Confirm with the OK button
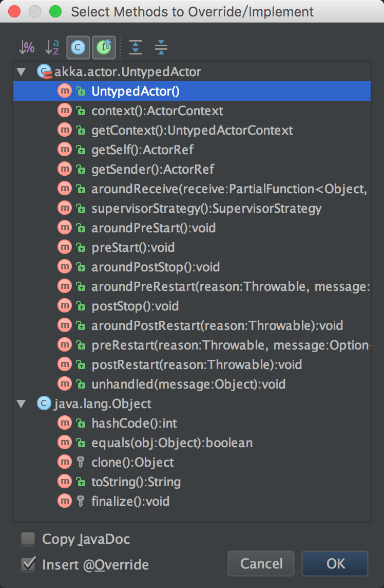The width and height of the screenshot is (384, 588). click(x=335, y=564)
